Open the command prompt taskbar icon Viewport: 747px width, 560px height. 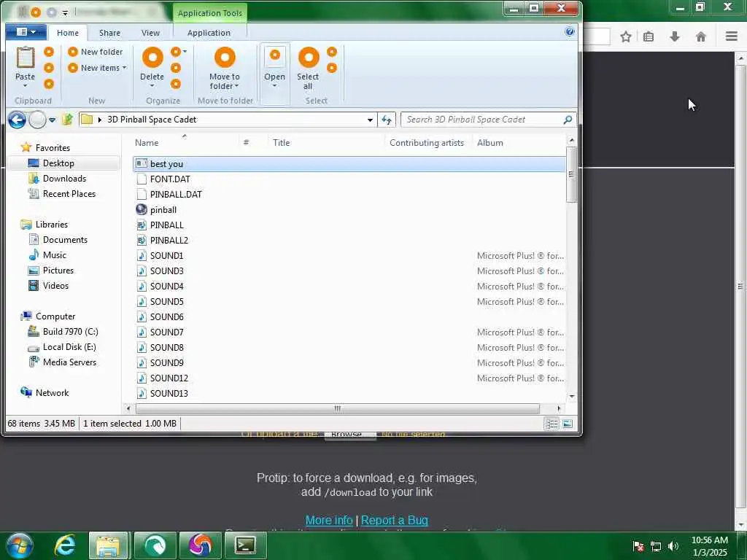[245, 545]
